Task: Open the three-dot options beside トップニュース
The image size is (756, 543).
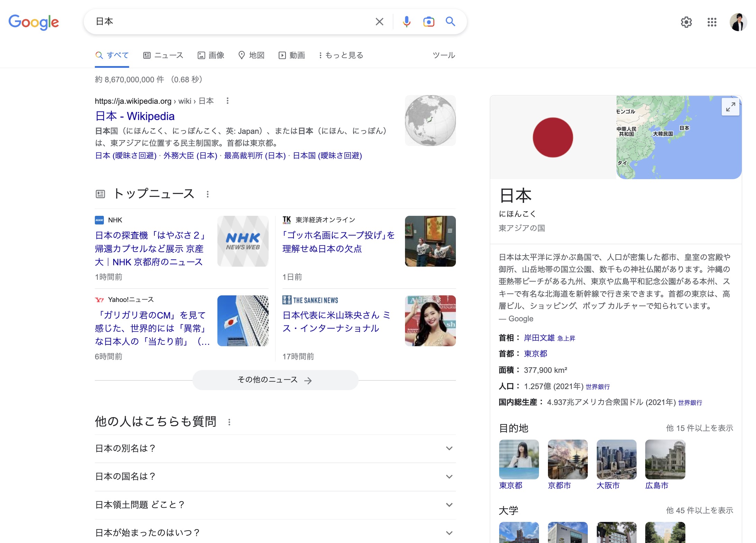Action: coord(208,194)
